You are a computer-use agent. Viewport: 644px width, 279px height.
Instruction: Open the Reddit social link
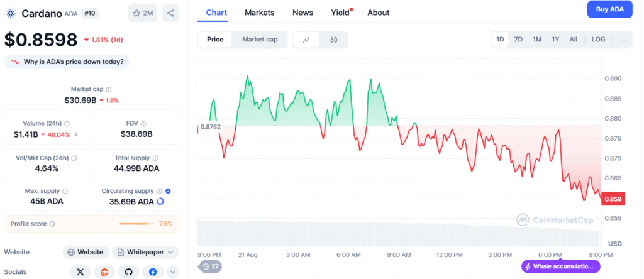click(104, 271)
